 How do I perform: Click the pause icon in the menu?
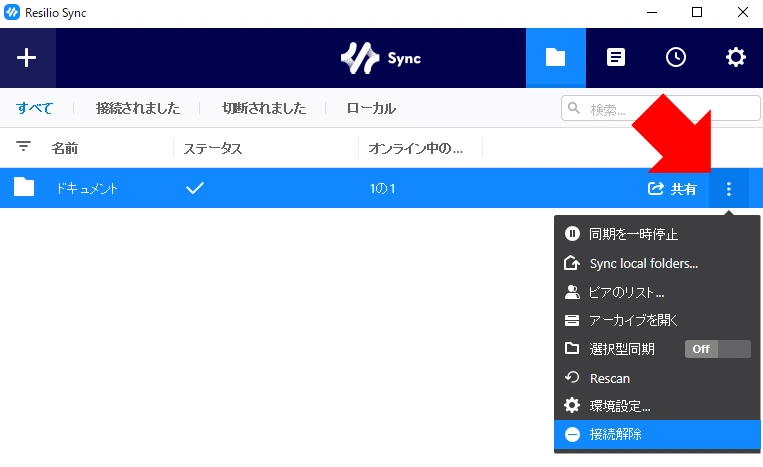[x=572, y=234]
